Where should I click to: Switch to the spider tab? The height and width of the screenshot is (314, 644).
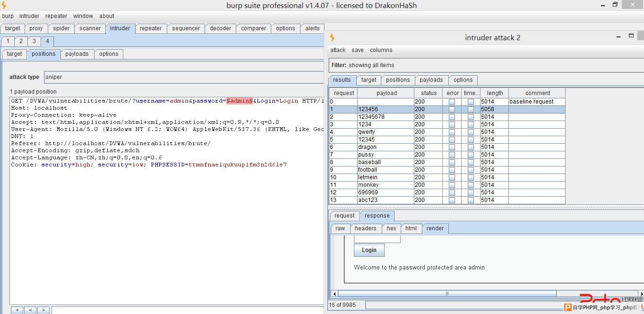(x=61, y=28)
